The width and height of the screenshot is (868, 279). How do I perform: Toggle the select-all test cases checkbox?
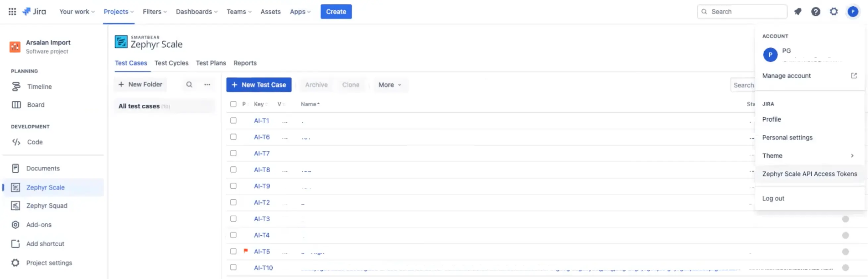(x=233, y=104)
